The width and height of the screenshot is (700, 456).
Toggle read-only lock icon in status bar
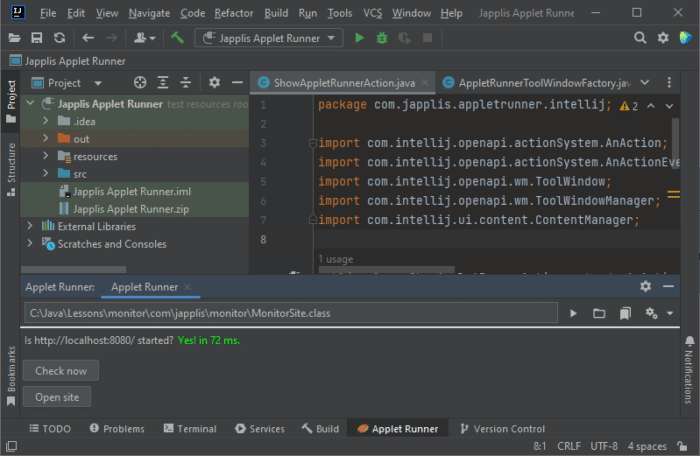682,445
